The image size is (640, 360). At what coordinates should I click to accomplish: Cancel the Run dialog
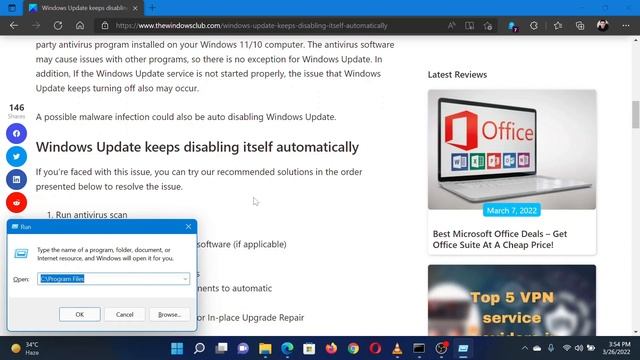[x=124, y=315]
